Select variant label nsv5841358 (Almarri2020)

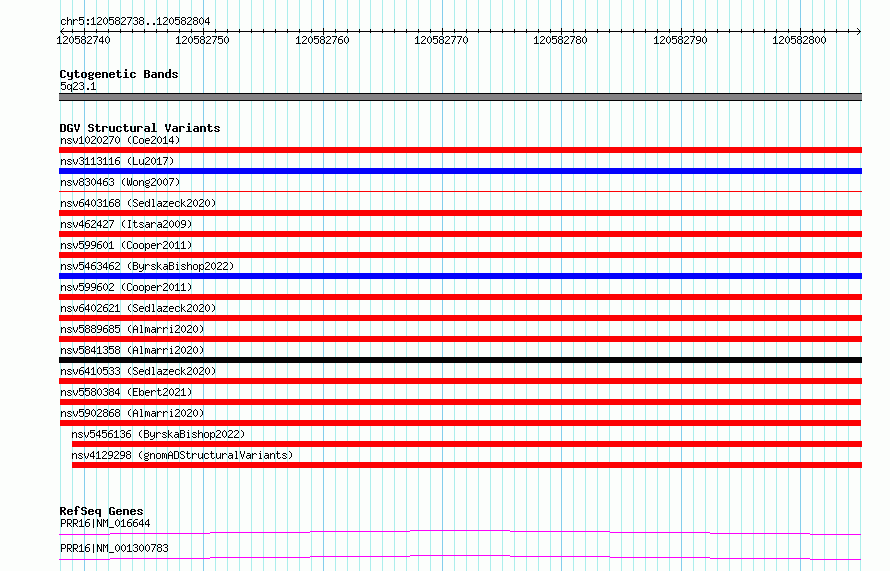(132, 350)
